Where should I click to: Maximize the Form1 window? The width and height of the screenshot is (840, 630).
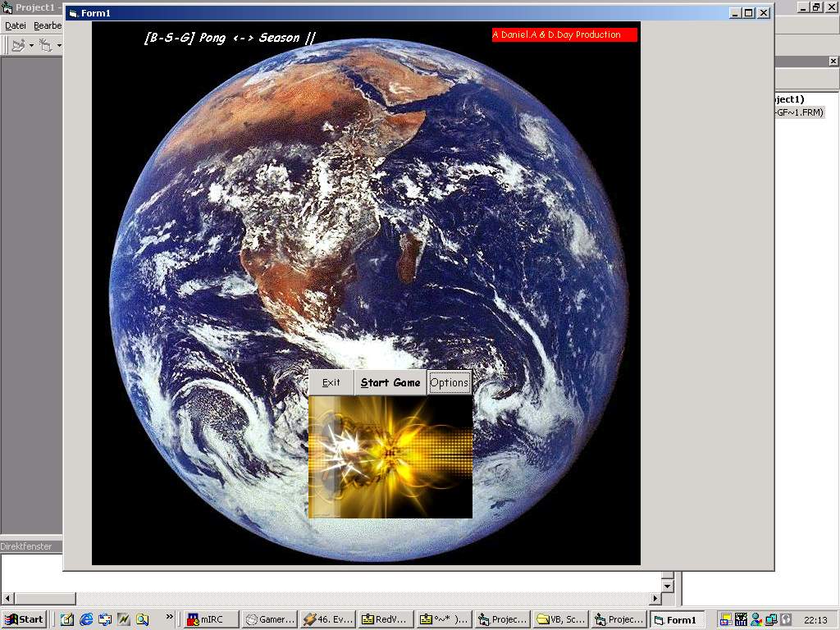pos(749,13)
